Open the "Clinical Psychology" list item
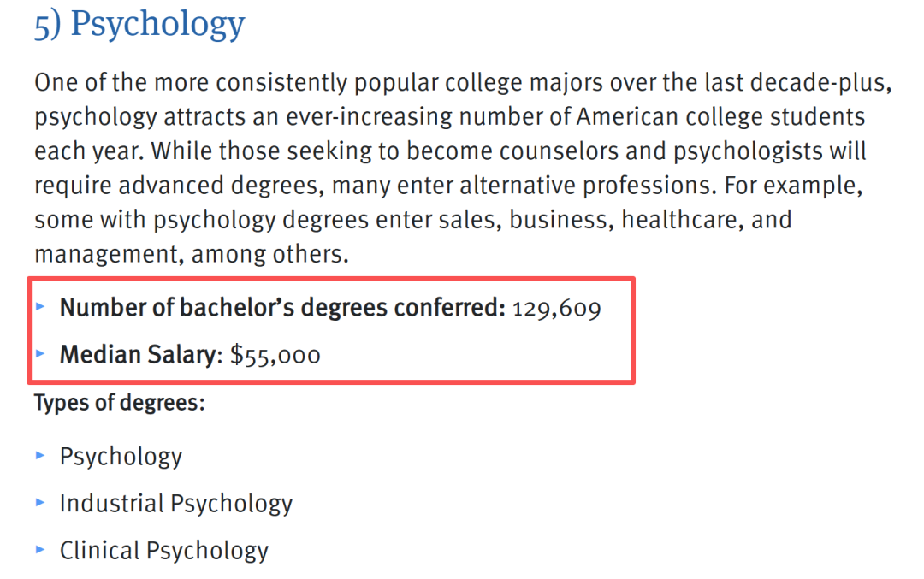The height and width of the screenshot is (579, 924). [163, 550]
